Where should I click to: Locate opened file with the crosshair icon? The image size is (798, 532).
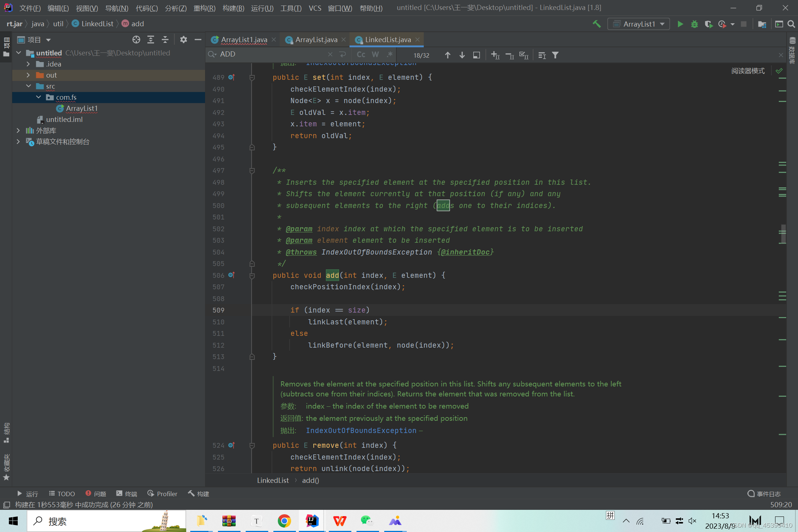[x=136, y=40]
